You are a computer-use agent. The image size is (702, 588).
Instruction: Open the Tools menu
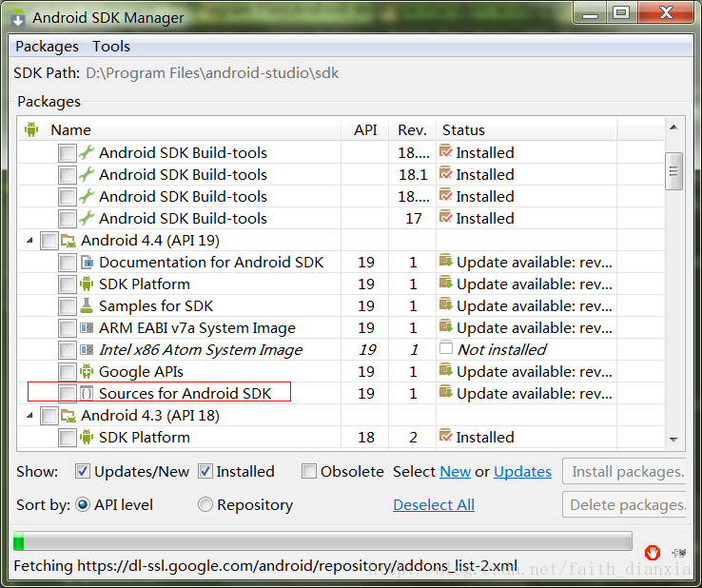[111, 47]
